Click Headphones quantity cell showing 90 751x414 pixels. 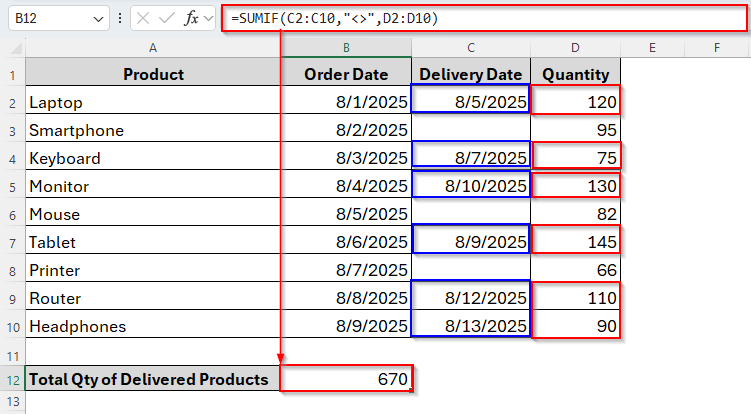575,326
